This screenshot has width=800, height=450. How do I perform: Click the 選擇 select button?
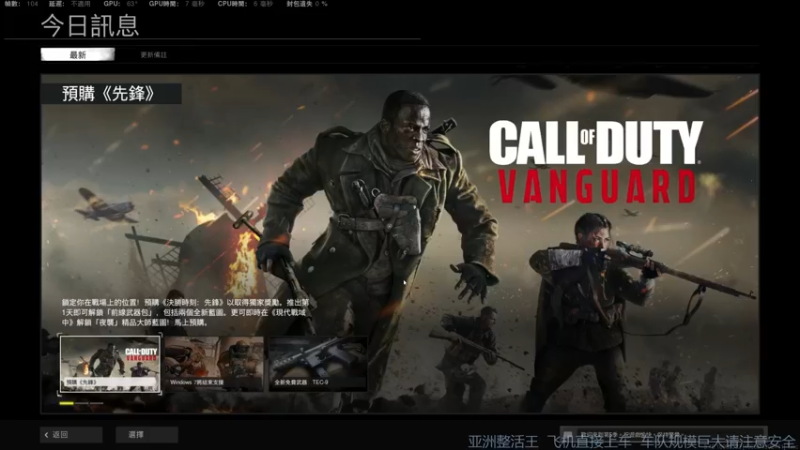[146, 435]
